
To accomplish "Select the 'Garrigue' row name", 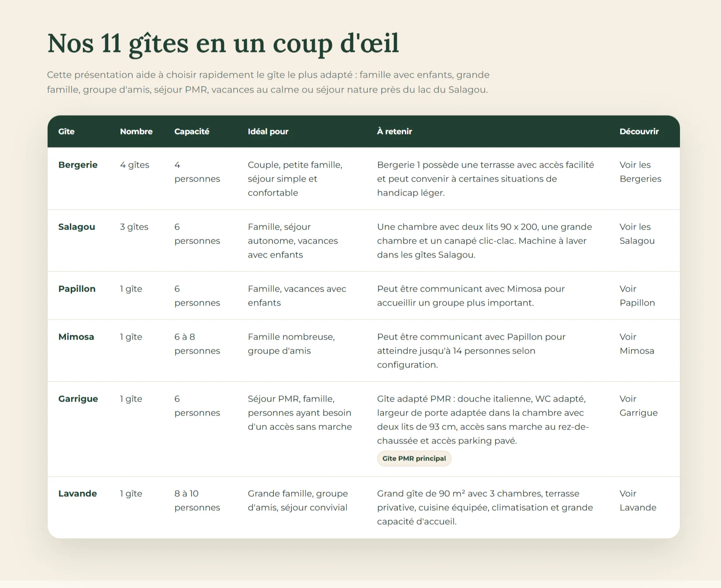I will point(78,399).
